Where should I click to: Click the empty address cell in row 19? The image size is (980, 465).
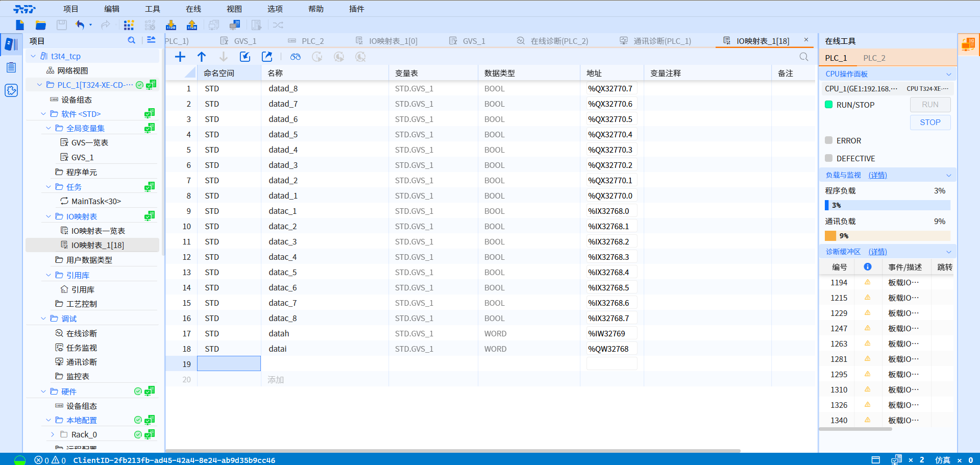pyautogui.click(x=611, y=363)
